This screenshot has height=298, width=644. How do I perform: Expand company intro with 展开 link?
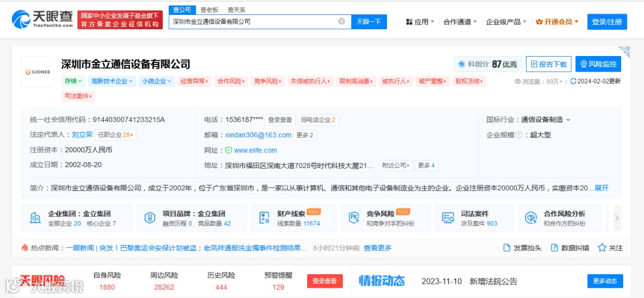pyautogui.click(x=601, y=188)
